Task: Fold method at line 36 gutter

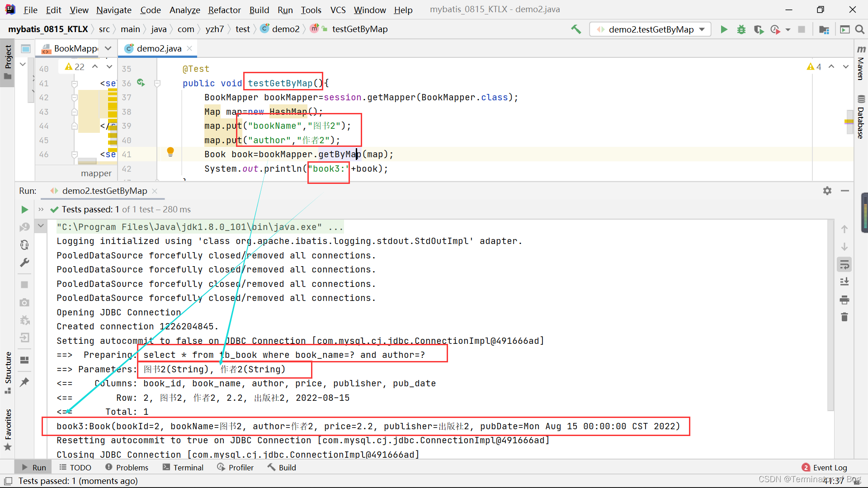Action: (x=157, y=83)
